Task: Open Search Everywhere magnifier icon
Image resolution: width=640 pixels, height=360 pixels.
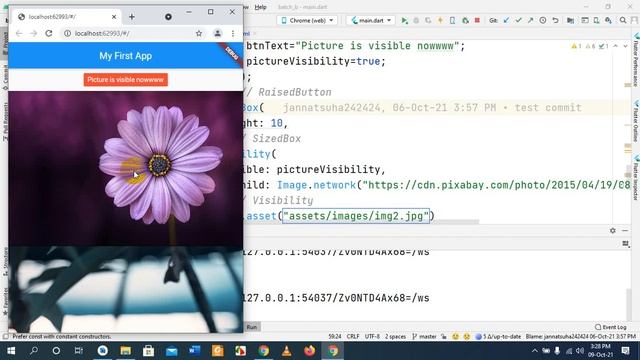Action: [623, 20]
